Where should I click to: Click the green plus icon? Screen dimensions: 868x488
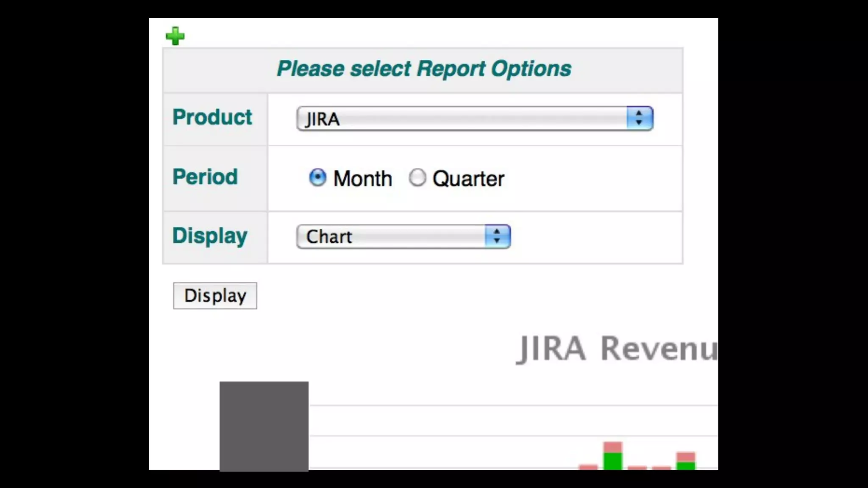pos(175,36)
